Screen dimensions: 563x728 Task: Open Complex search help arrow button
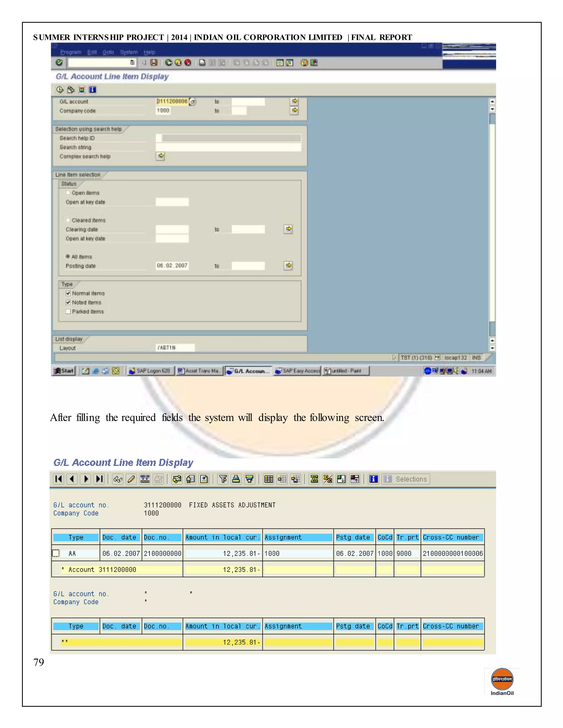[x=161, y=156]
